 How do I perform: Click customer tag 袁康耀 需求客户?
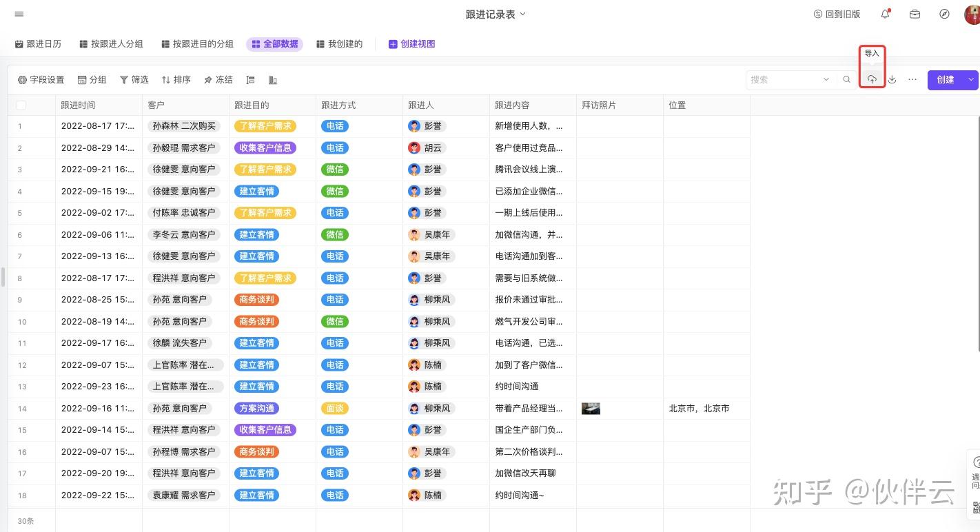click(184, 495)
